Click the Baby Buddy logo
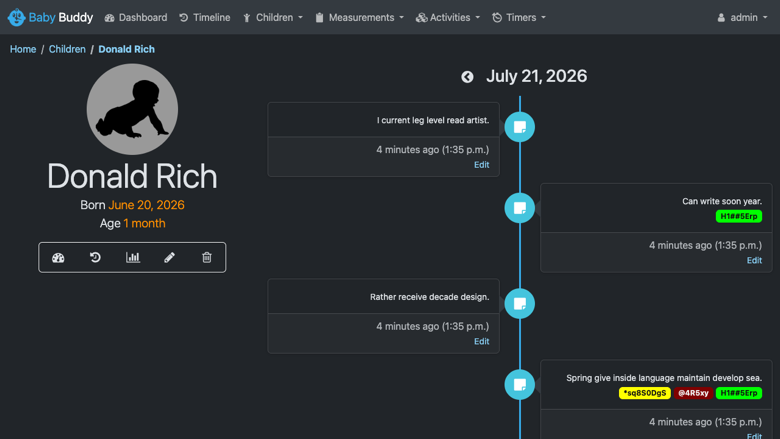Viewport: 780px width, 439px height. point(50,17)
